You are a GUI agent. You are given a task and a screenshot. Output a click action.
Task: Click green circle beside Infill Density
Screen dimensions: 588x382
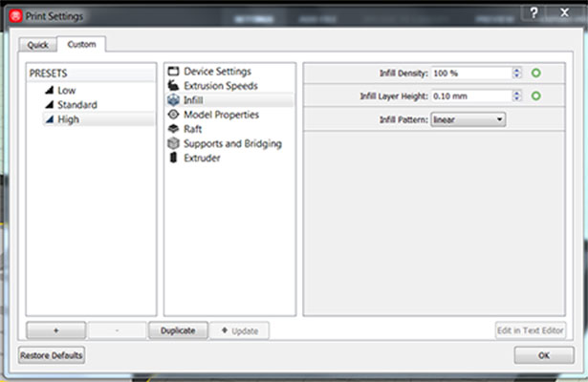point(535,73)
